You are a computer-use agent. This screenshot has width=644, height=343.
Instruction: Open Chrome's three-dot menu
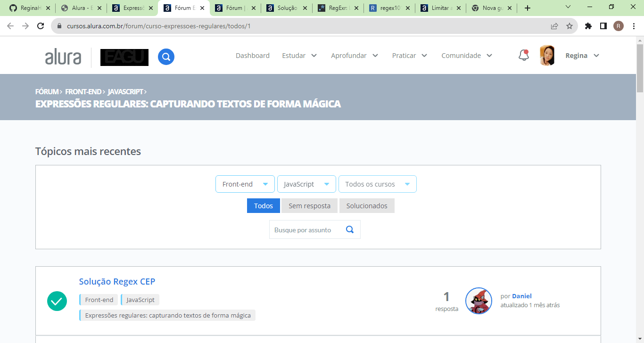coord(634,26)
